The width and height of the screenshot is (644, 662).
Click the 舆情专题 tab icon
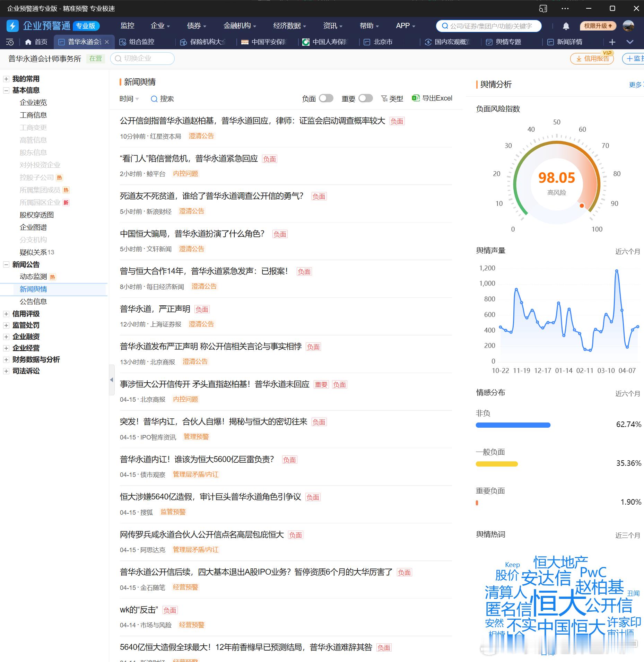(x=489, y=42)
